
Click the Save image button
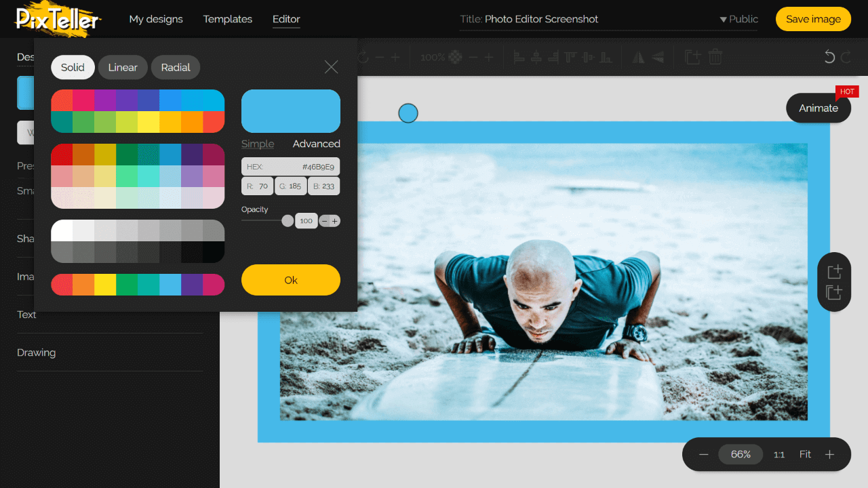click(x=813, y=19)
